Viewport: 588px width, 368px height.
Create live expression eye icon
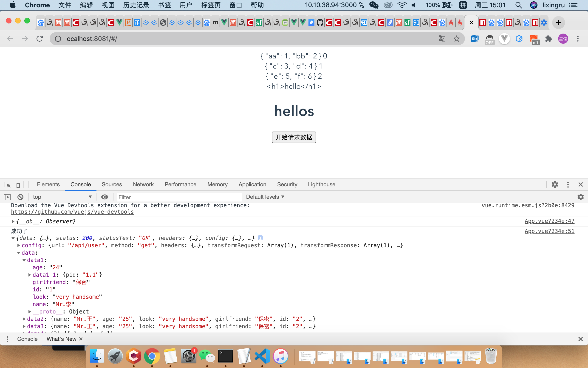point(105,197)
